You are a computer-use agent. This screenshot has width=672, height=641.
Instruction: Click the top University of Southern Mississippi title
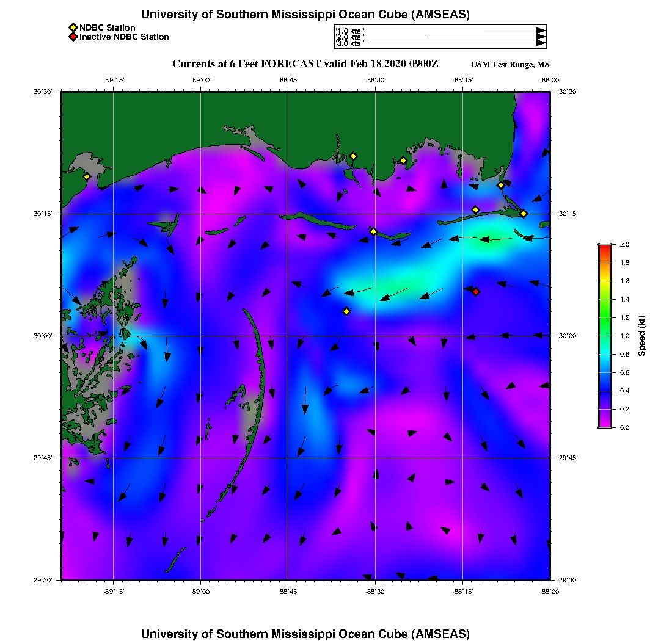305,14
